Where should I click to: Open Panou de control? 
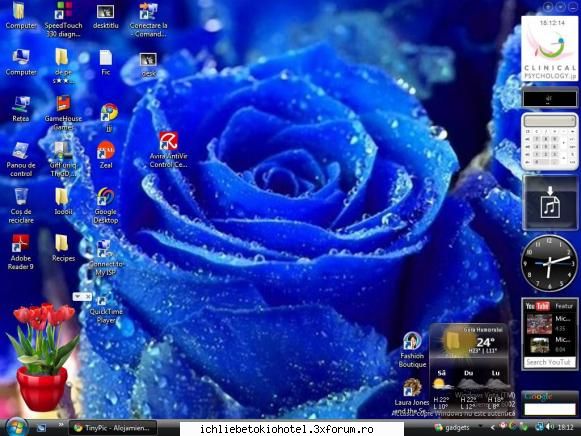click(21, 159)
